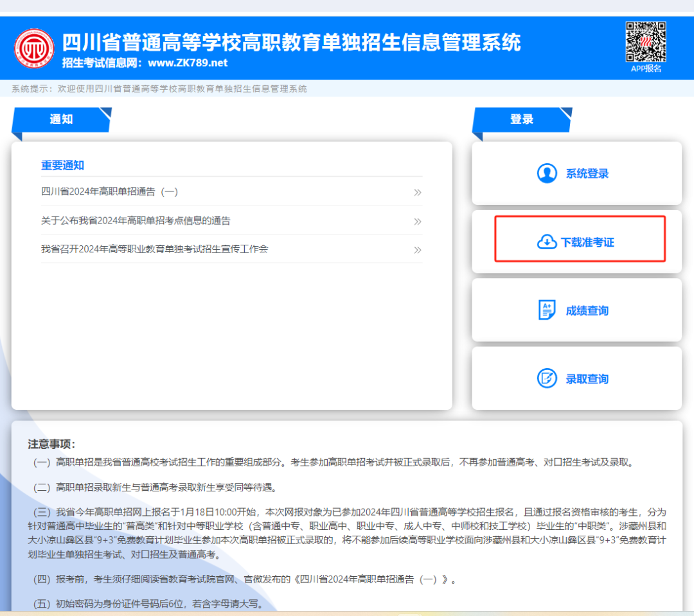
Task: Click the red circular exam authority logo
Action: coord(35,49)
